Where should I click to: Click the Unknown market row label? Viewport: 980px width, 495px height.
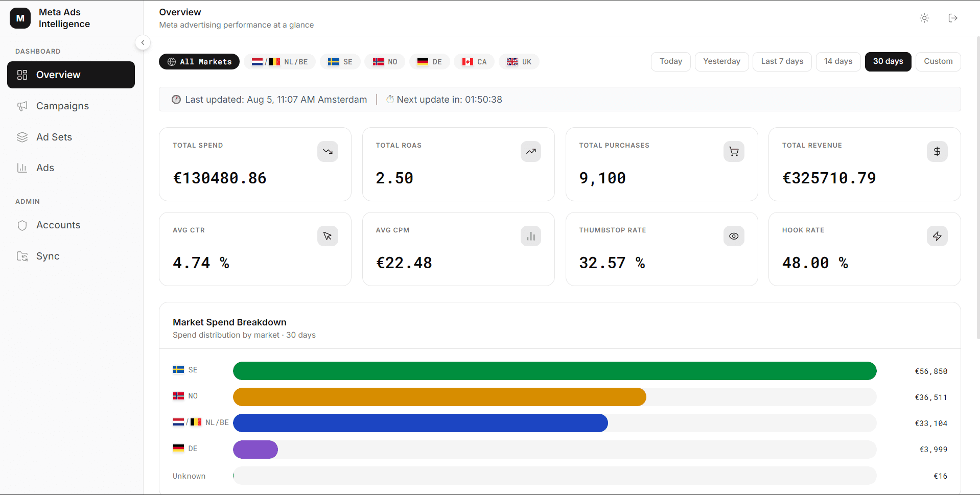pos(189,476)
